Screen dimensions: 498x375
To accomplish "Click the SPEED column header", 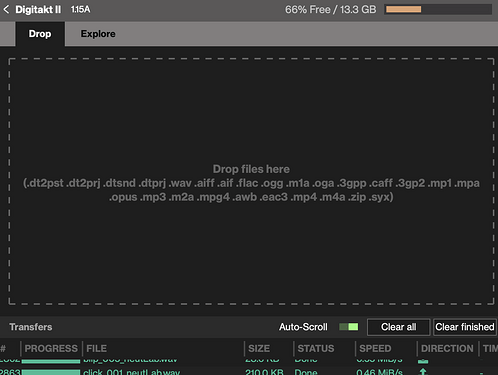I will coord(375,348).
